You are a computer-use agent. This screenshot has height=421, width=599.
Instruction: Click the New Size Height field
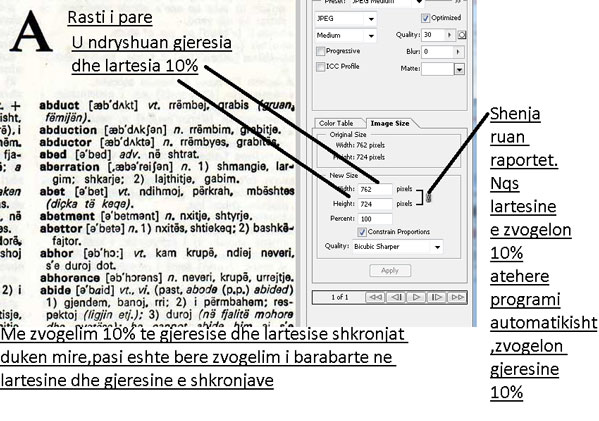375,204
